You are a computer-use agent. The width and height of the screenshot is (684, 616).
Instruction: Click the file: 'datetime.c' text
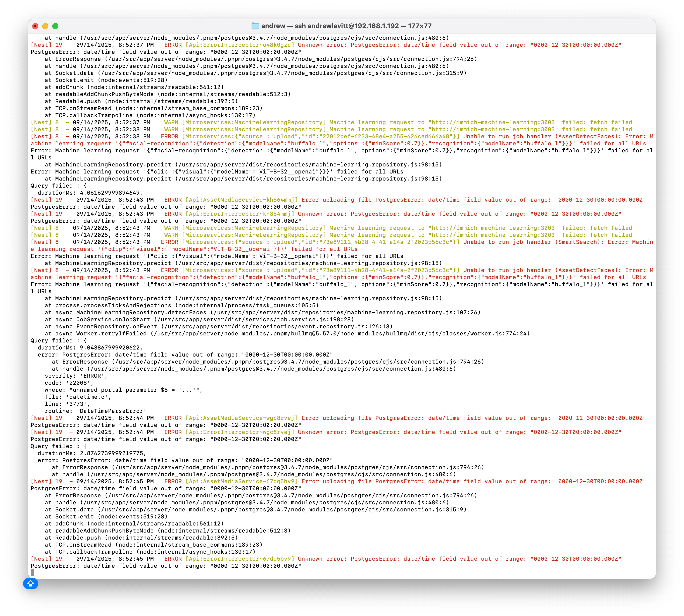pyautogui.click(x=78, y=397)
